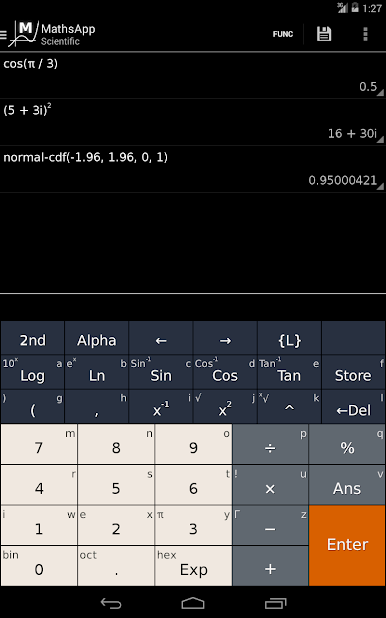Viewport: 386px width, 618px height.
Task: Tap the Tan key
Action: pyautogui.click(x=289, y=372)
